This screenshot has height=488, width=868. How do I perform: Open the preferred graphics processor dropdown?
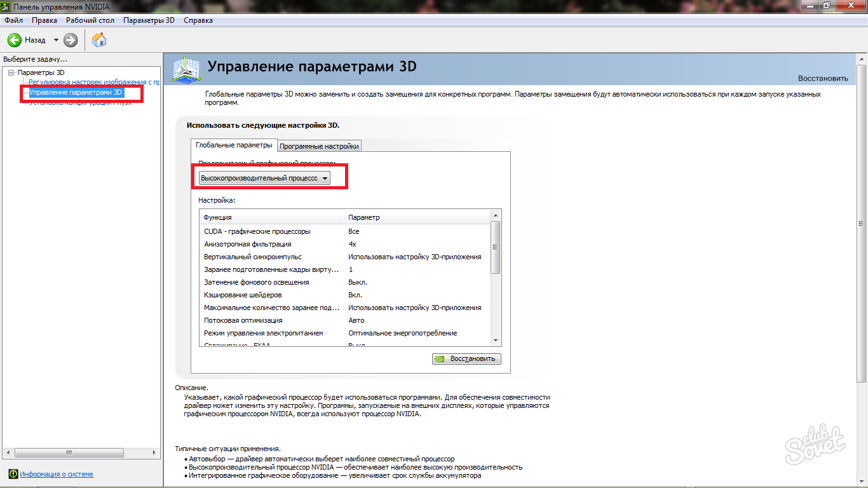coord(264,179)
